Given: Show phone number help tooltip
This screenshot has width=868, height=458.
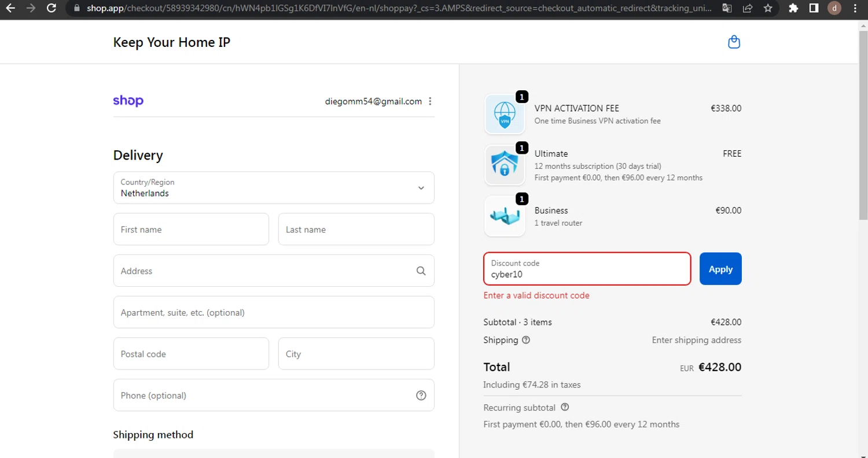Looking at the screenshot, I should point(421,396).
